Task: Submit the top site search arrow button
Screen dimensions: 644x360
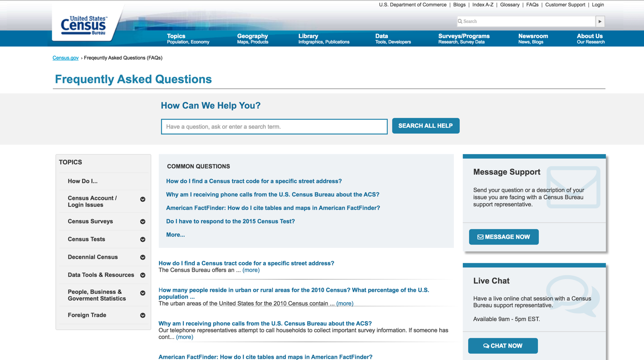Action: (600, 22)
